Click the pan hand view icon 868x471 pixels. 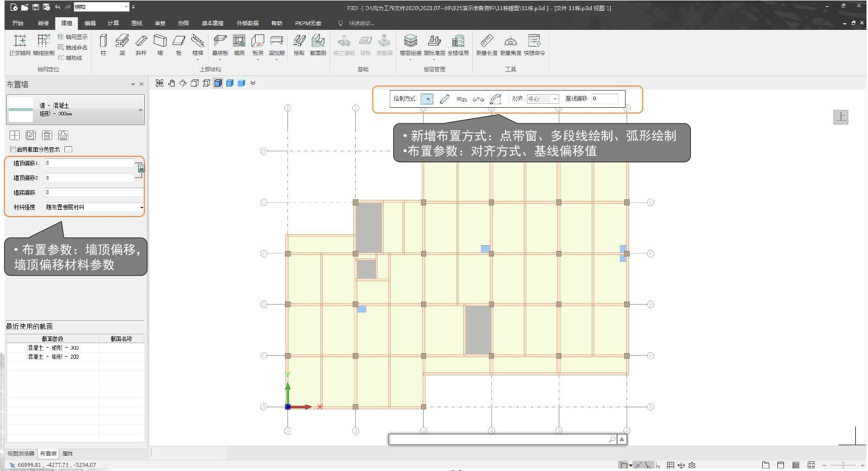(x=171, y=83)
